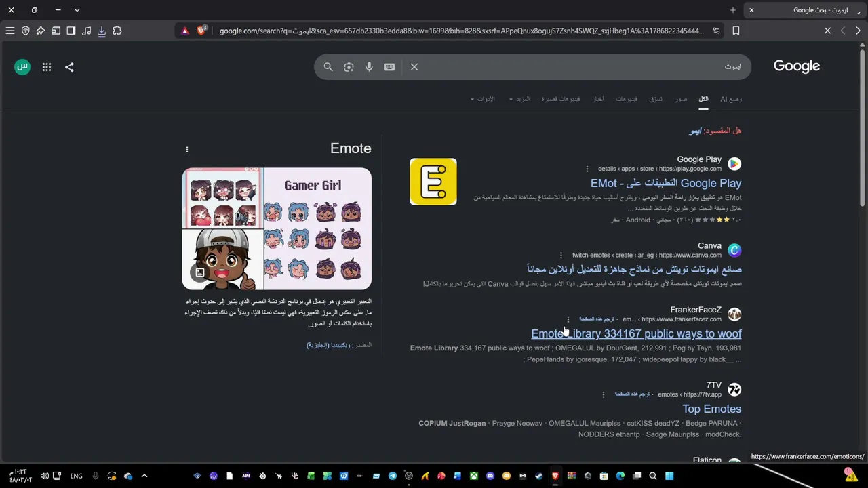Go forward in browser history

point(843,30)
